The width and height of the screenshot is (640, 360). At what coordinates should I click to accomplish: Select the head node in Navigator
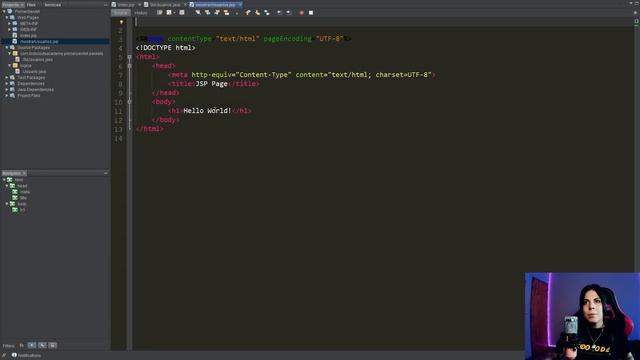(x=22, y=186)
